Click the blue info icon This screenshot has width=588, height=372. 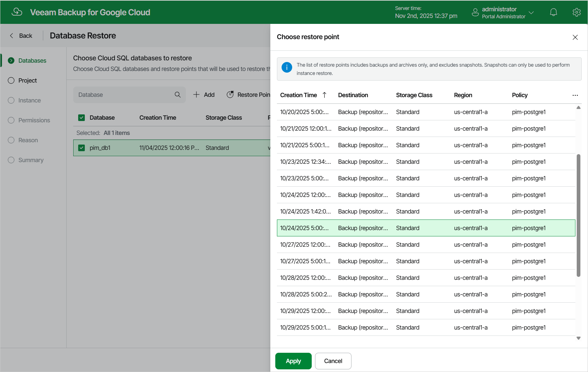pyautogui.click(x=287, y=67)
